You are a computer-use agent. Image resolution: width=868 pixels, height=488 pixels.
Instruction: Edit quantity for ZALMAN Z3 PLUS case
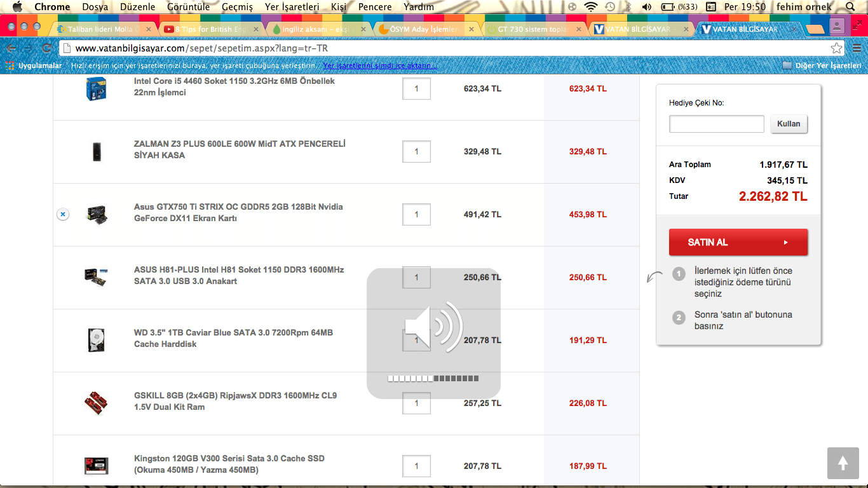coord(417,151)
